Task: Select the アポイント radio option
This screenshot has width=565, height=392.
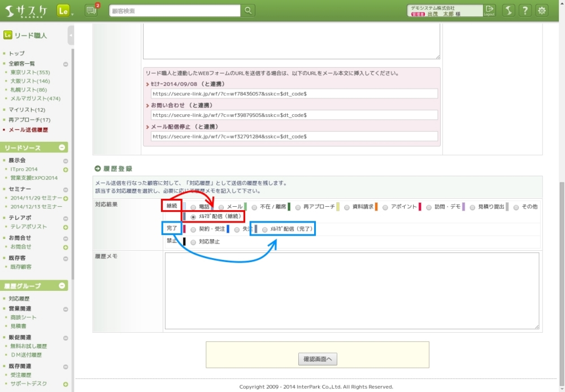Action: coord(385,207)
